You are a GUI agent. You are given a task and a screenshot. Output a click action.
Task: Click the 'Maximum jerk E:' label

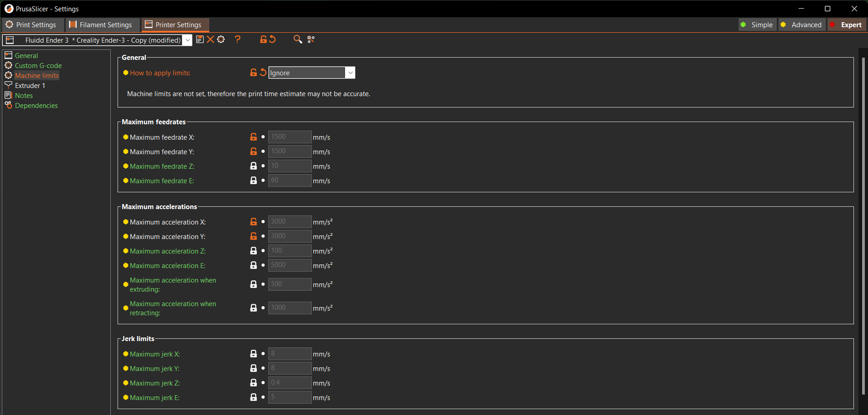coord(154,398)
